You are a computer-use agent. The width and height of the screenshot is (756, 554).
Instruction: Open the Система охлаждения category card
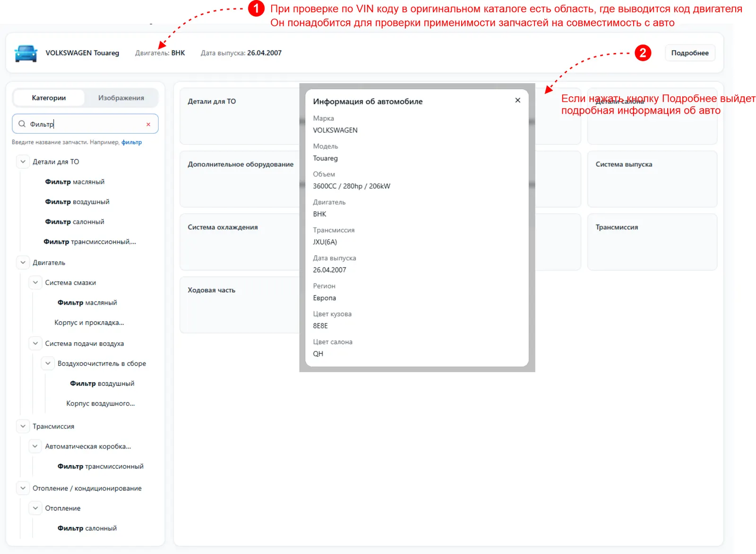[x=240, y=242]
